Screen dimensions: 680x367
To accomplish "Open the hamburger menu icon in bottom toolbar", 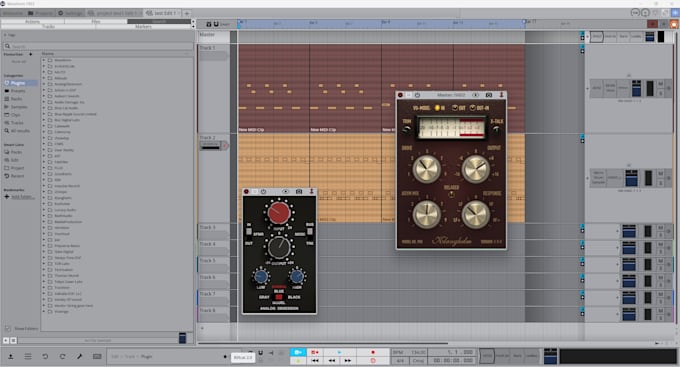I will (28, 356).
